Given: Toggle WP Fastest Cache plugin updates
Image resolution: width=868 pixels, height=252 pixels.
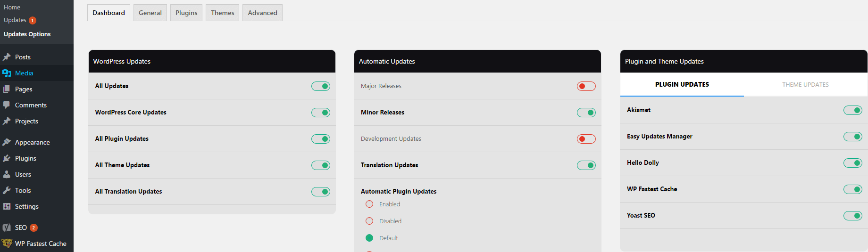Looking at the screenshot, I should (853, 189).
